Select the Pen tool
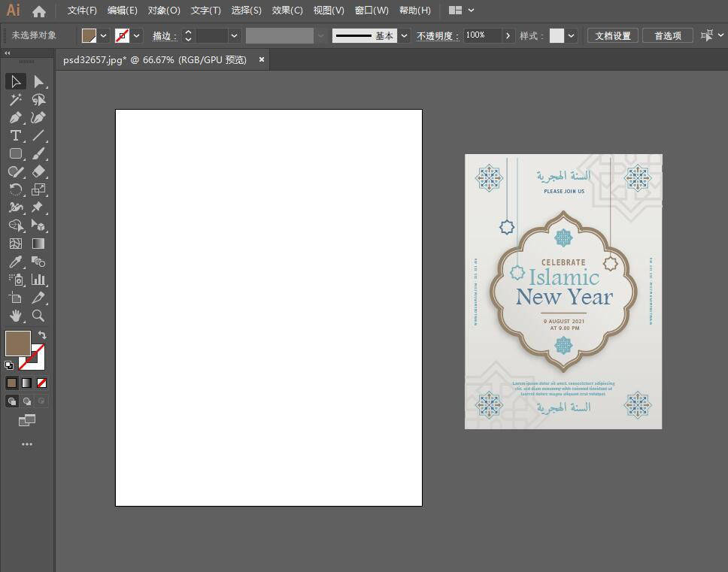 click(15, 117)
